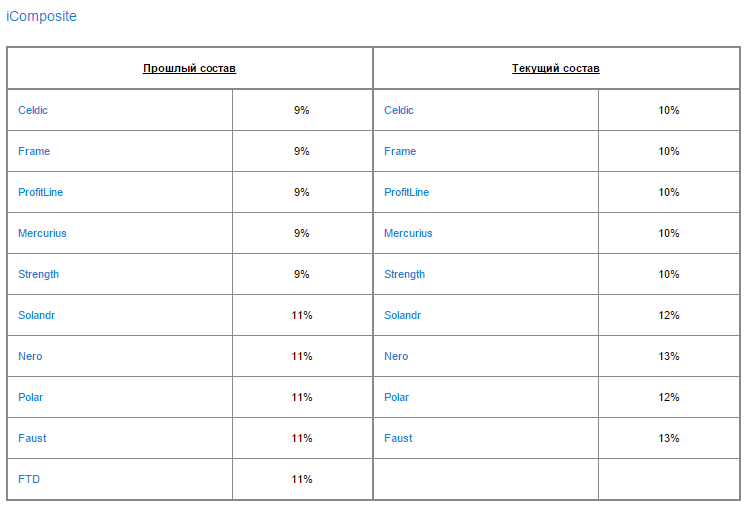Click Strength link under Текущий состав
This screenshot has width=747, height=507.
click(x=404, y=274)
